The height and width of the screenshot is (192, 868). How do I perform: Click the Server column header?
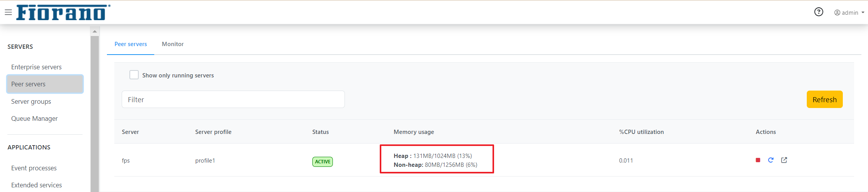[130, 132]
